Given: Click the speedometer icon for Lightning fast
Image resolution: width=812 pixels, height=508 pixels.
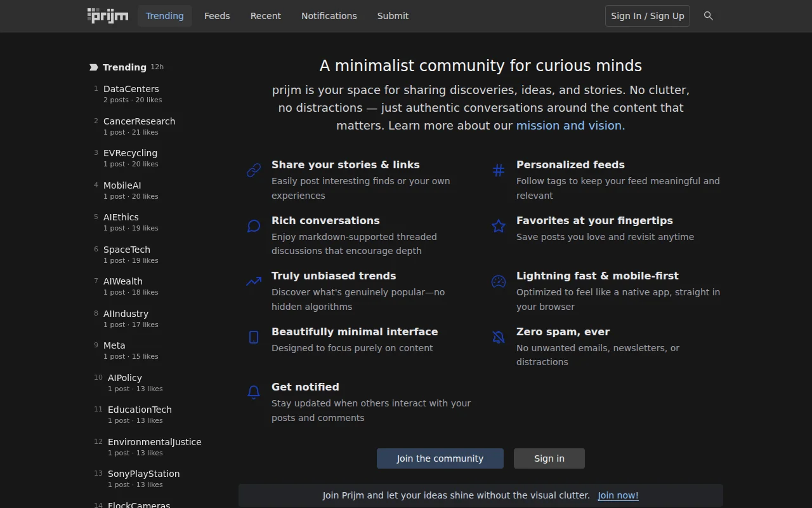Looking at the screenshot, I should click(499, 281).
